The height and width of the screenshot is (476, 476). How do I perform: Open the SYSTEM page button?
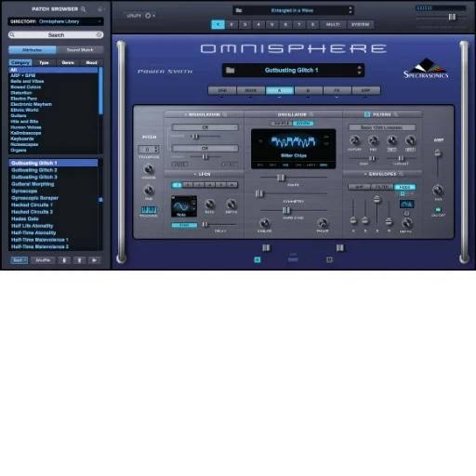[361, 24]
